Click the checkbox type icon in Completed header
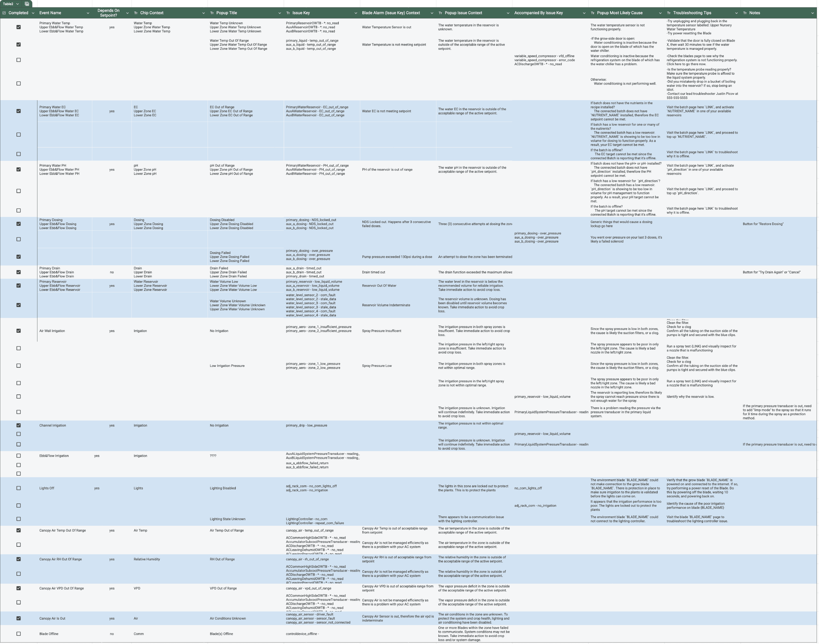 pos(4,13)
